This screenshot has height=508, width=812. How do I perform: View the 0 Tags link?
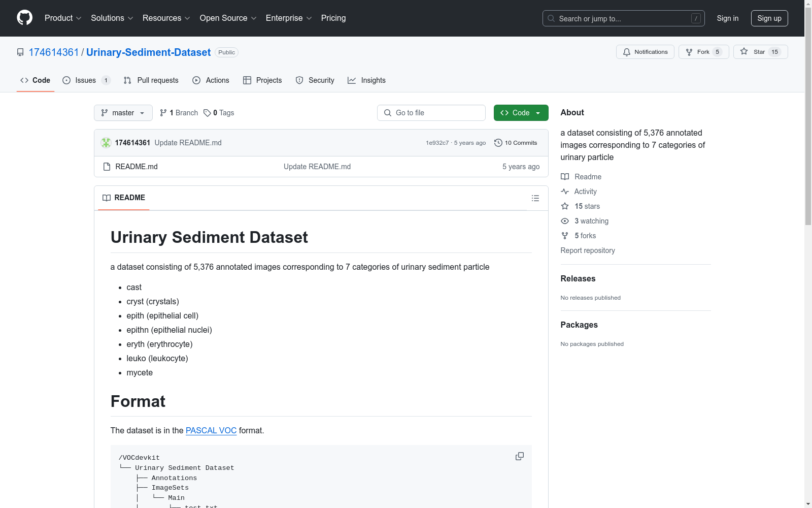point(219,113)
